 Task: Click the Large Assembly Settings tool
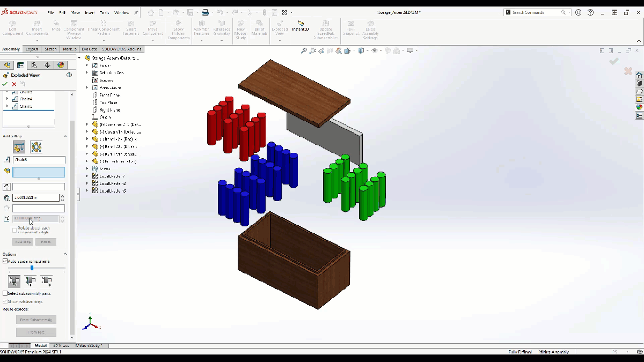[370, 29]
